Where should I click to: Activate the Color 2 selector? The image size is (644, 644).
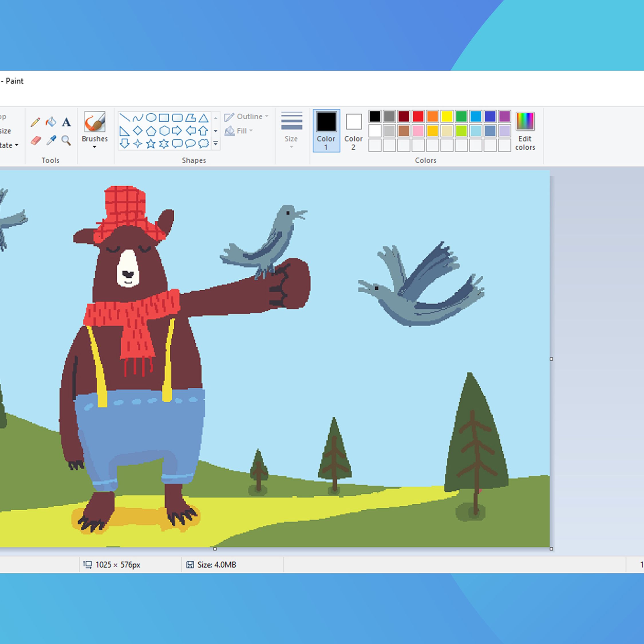[x=353, y=130]
